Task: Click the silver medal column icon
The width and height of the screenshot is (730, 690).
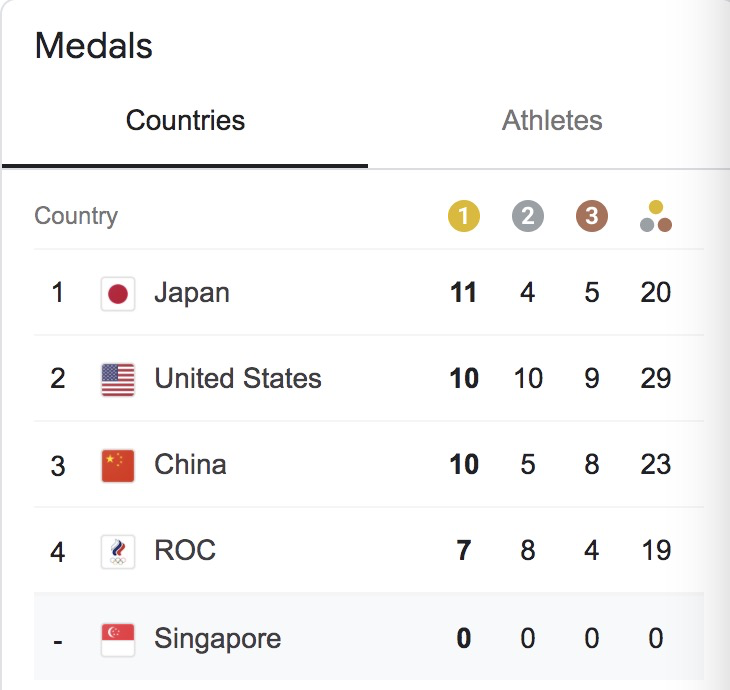Action: 527,216
